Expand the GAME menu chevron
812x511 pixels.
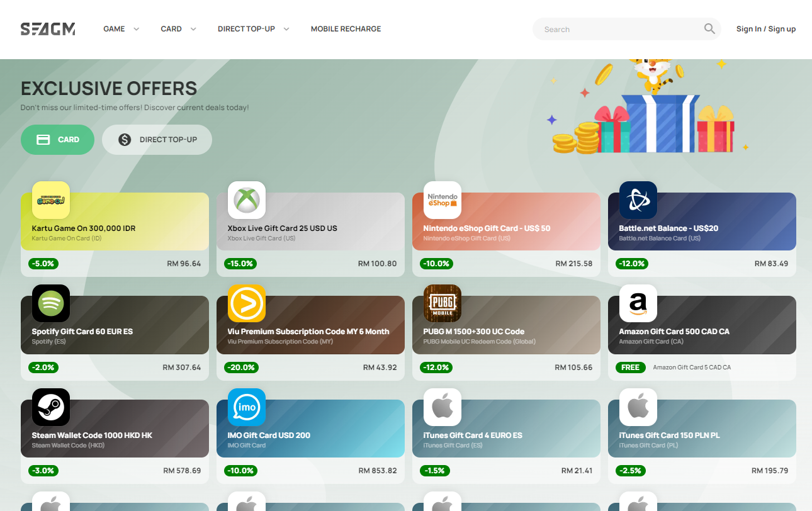pos(137,29)
